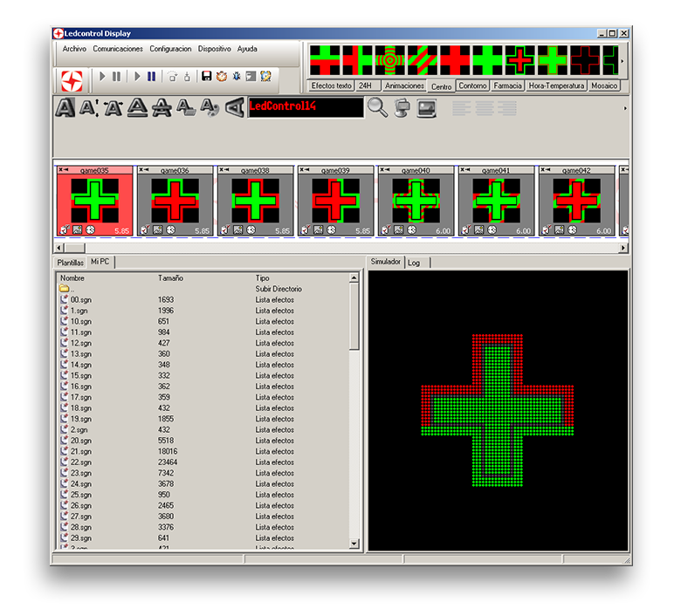The height and width of the screenshot is (616, 681).
Task: Expand the text toolbar overflow arrow
Action: [625, 108]
